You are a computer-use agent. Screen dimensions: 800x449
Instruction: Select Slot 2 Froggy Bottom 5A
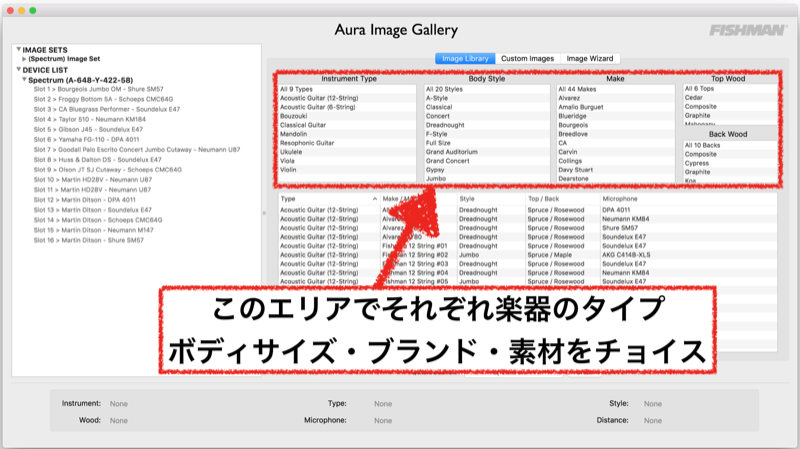(x=103, y=99)
